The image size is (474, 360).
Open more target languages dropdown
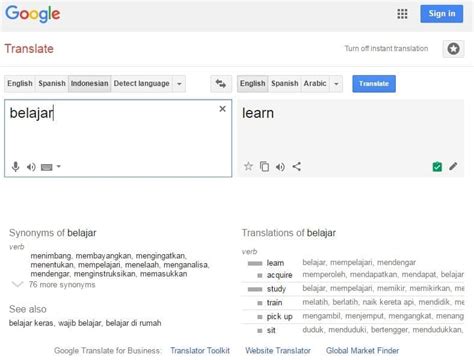pyautogui.click(x=336, y=84)
